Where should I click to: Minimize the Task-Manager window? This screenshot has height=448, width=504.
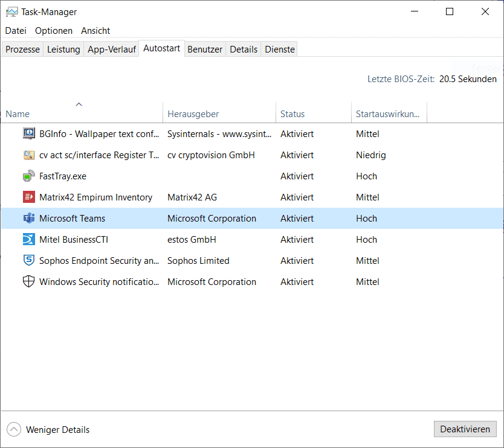[x=415, y=11]
